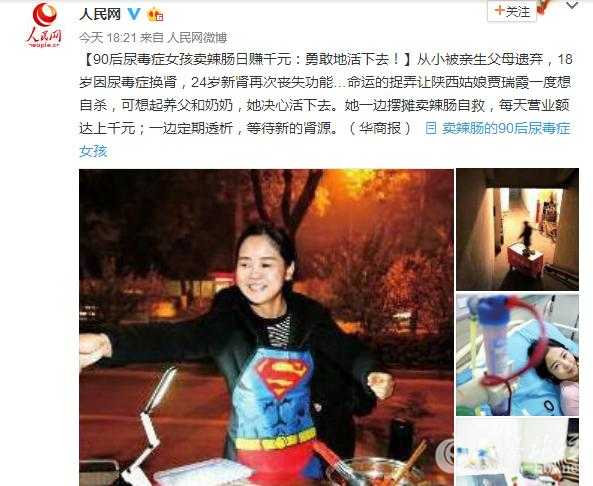Follow the account with 关注 button
Image resolution: width=593 pixels, height=486 pixels.
coord(512,11)
